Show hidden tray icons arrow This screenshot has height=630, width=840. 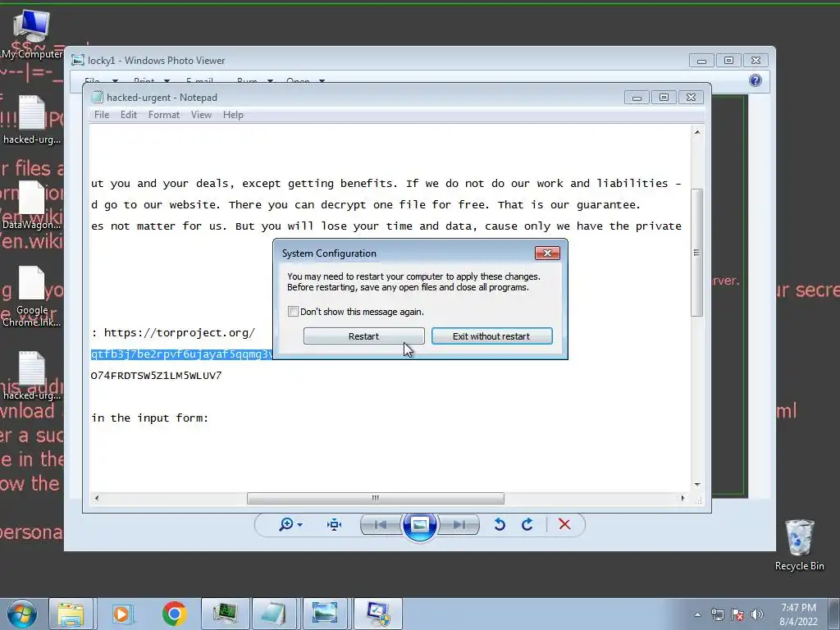pos(697,614)
